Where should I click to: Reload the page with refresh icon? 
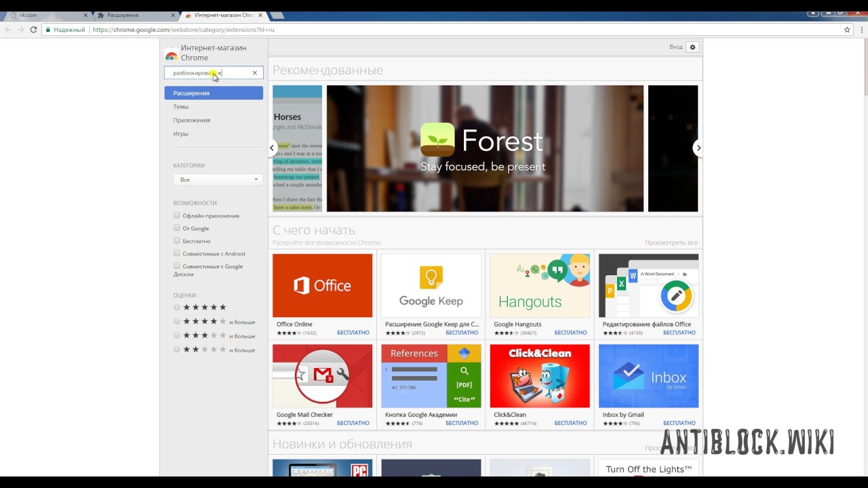pos(33,30)
